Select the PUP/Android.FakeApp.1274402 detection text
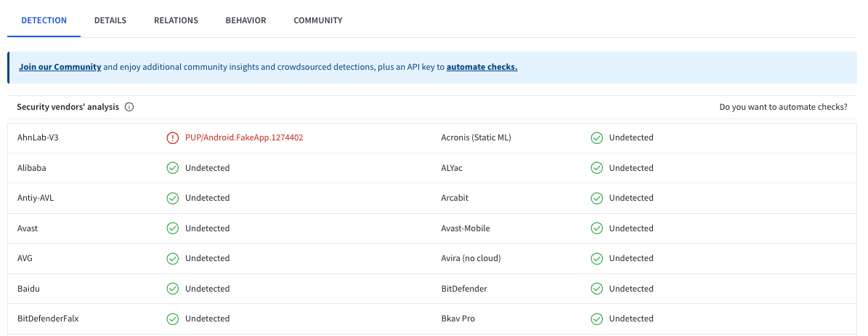This screenshot has height=336, width=868. [x=244, y=137]
